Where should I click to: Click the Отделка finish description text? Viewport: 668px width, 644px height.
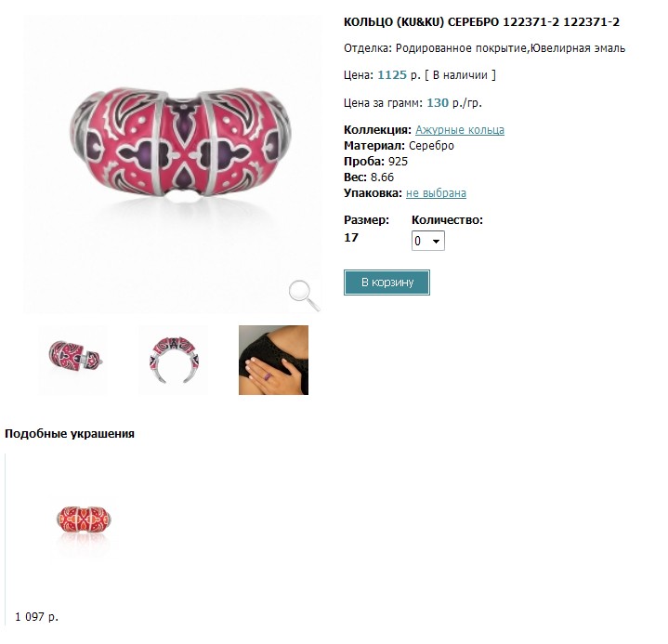click(484, 48)
